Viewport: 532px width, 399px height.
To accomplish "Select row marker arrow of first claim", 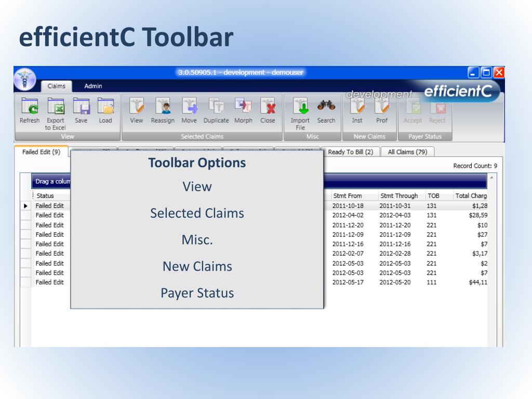I will tap(26, 206).
